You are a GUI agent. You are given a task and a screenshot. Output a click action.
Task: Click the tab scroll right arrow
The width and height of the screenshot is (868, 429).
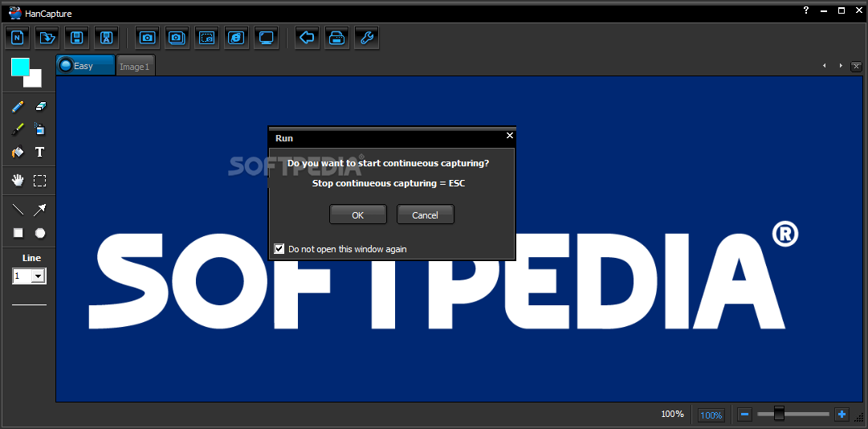tap(841, 66)
